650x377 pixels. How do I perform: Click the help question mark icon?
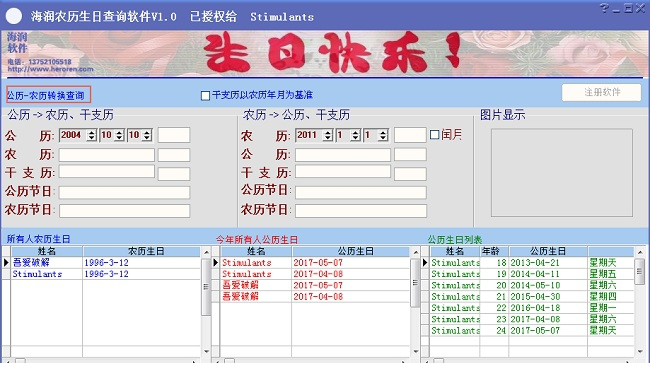pos(604,8)
